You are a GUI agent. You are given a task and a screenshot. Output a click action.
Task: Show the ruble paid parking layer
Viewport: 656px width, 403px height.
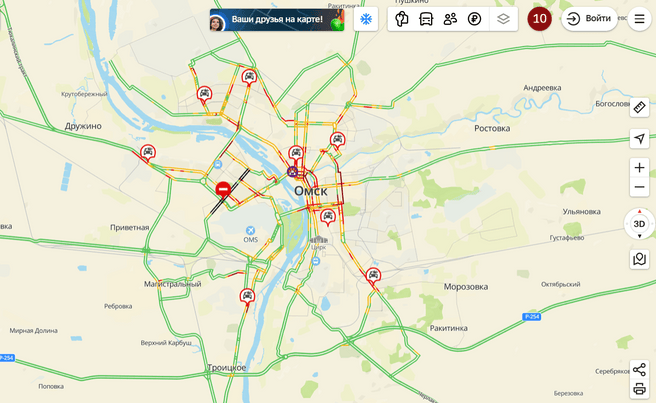click(x=474, y=19)
